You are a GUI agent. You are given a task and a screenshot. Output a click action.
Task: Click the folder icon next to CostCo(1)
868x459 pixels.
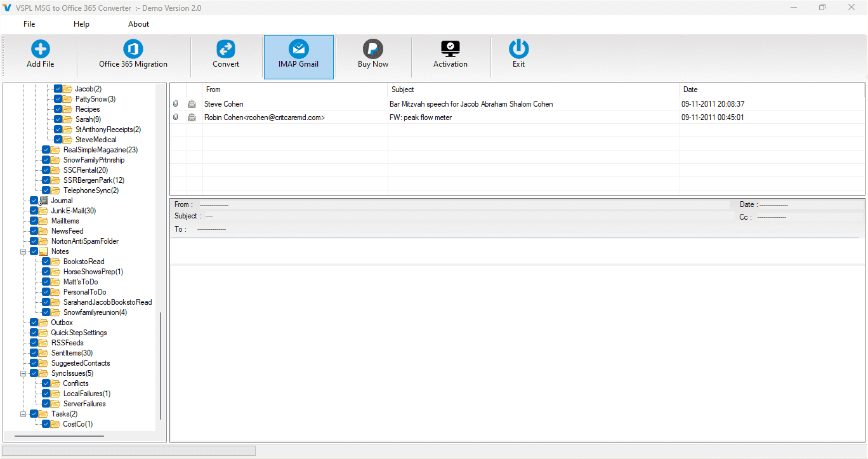[x=56, y=424]
